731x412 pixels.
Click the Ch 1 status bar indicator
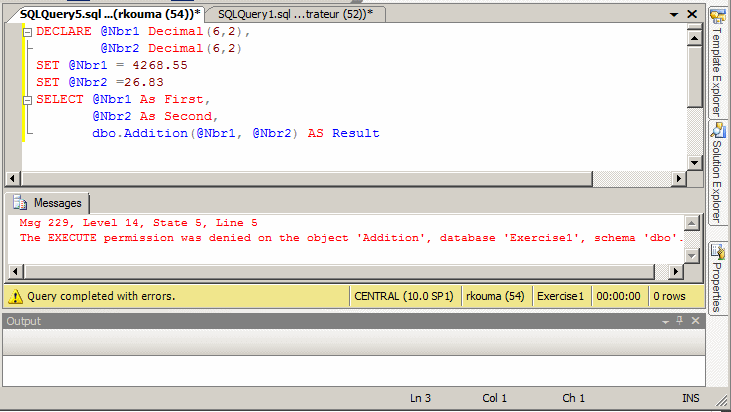pos(573,398)
